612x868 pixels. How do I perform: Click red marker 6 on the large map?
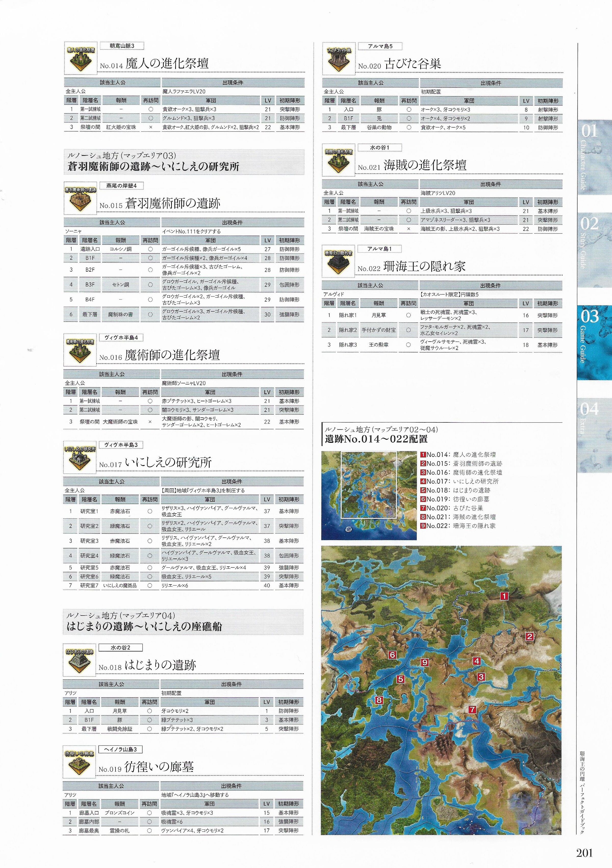click(x=392, y=655)
